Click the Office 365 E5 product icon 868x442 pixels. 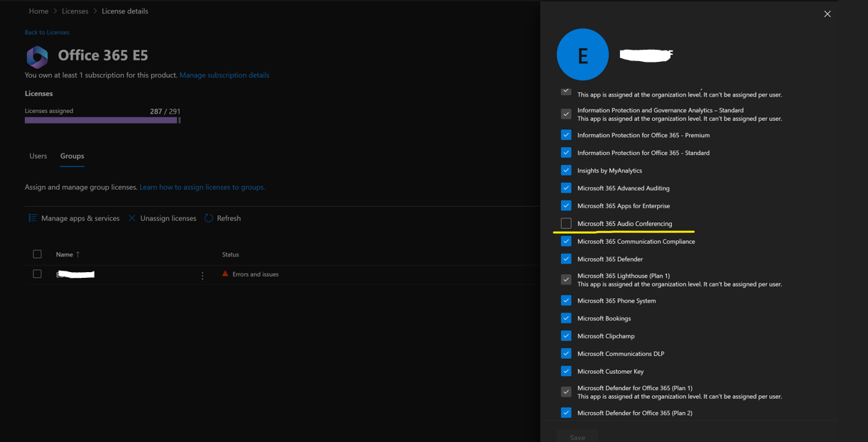pos(37,57)
